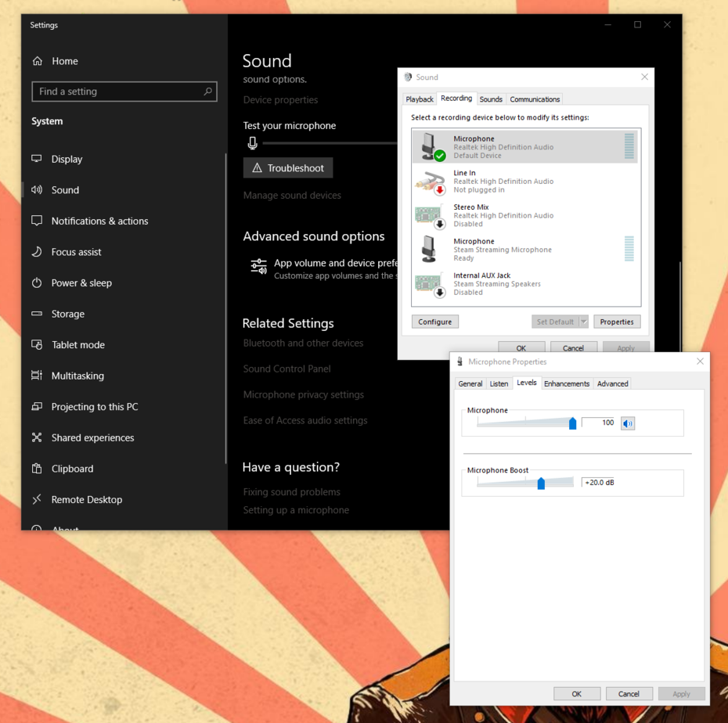Click the Remote Desktop icon
The image size is (728, 723).
[x=37, y=499]
